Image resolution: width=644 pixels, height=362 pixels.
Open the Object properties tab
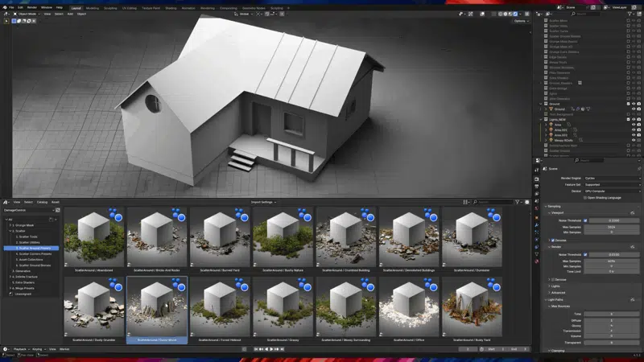point(536,217)
